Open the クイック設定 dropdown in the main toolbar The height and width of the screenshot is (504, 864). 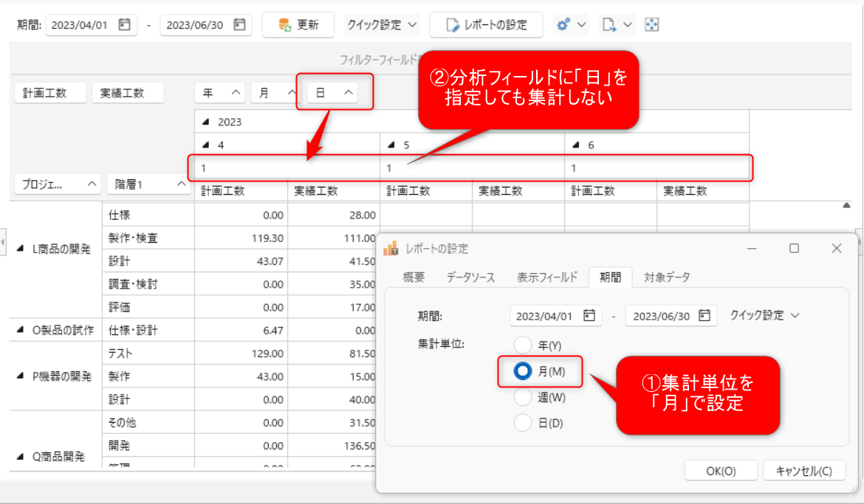(382, 24)
